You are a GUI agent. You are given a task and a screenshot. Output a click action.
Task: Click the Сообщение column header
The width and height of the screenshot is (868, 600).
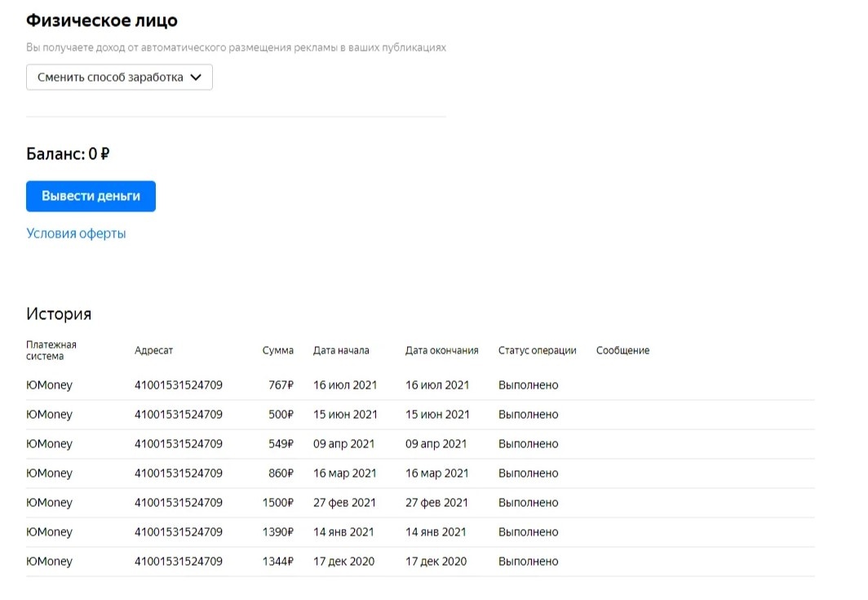point(622,350)
